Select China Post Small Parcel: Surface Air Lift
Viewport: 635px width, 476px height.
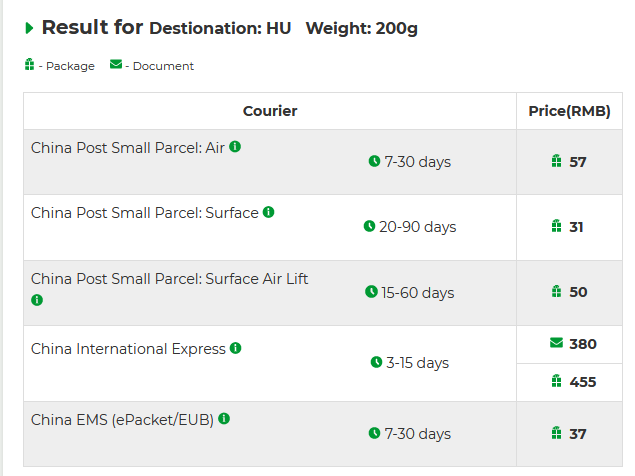click(x=169, y=279)
